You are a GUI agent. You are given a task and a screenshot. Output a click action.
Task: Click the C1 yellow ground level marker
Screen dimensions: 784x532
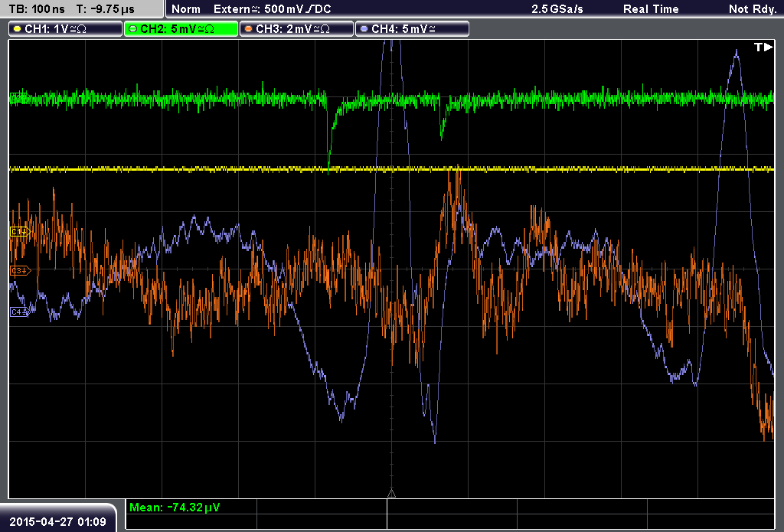[x=20, y=231]
